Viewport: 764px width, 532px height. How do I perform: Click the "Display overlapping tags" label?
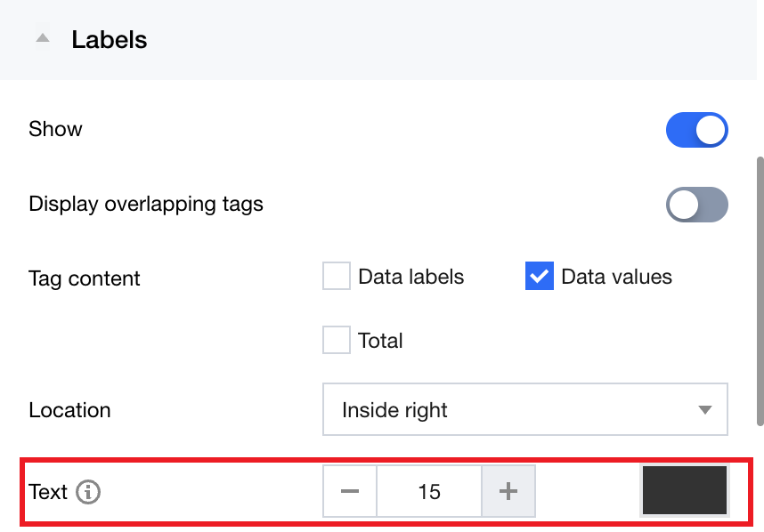146,205
